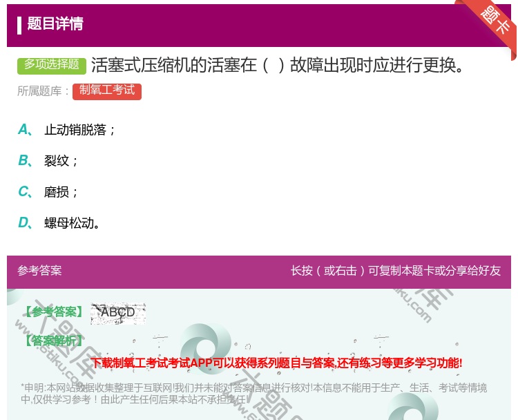Image resolution: width=518 pixels, height=420 pixels.
Task: Click the 题目详情 header title
Action: click(55, 23)
